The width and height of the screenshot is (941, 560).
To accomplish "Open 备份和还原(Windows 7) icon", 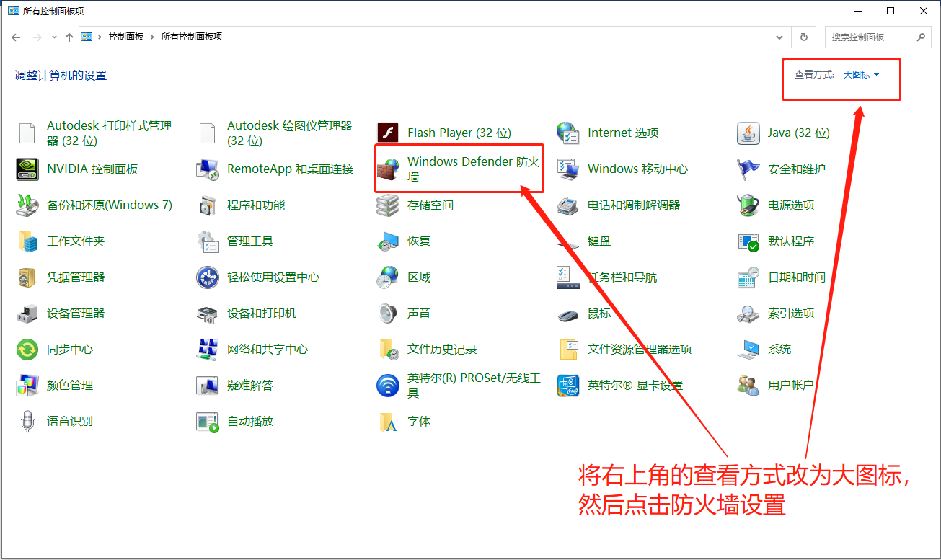I will [x=27, y=205].
